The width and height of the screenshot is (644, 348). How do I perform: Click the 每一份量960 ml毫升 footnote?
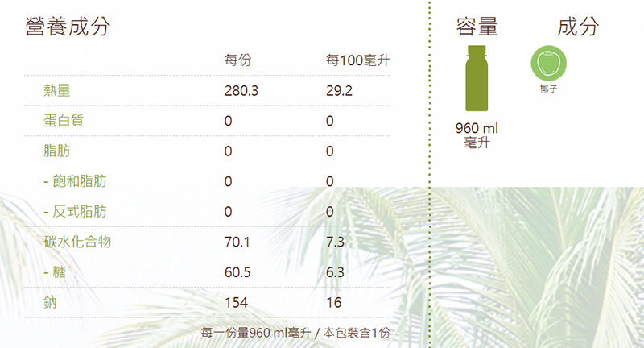point(256,333)
